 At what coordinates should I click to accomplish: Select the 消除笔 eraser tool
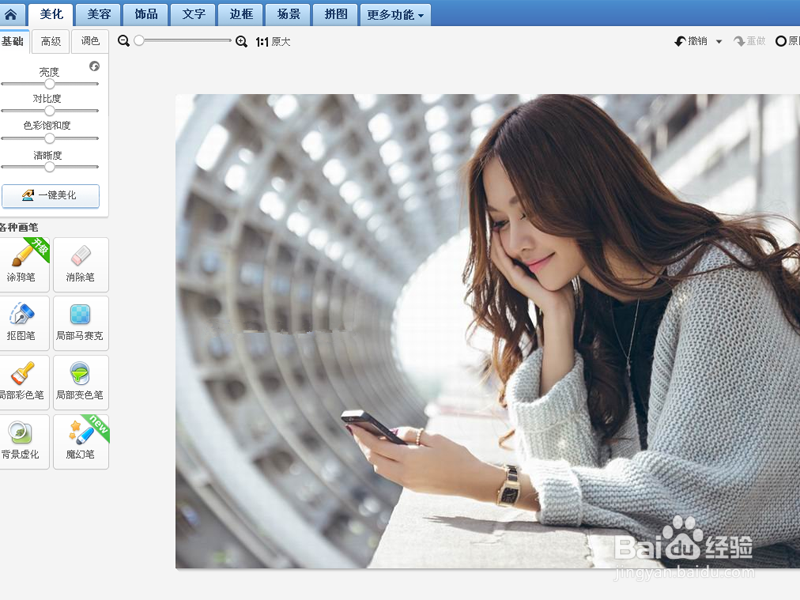(x=81, y=264)
